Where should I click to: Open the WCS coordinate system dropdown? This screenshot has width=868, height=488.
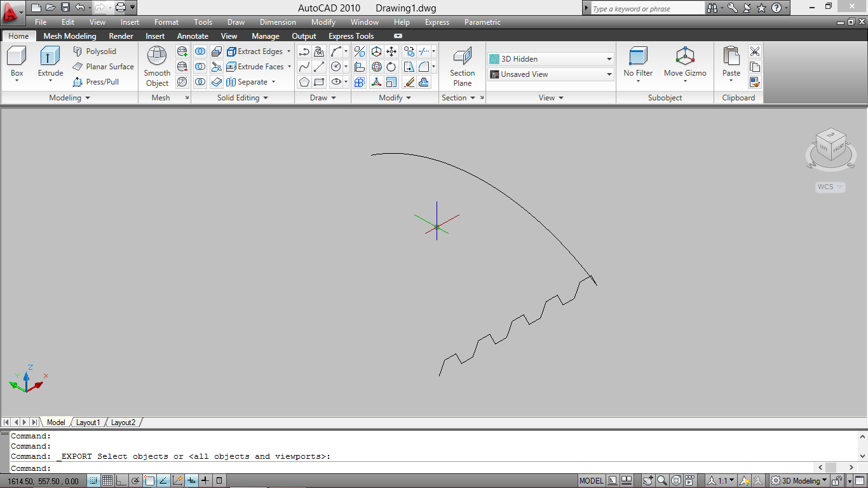831,187
